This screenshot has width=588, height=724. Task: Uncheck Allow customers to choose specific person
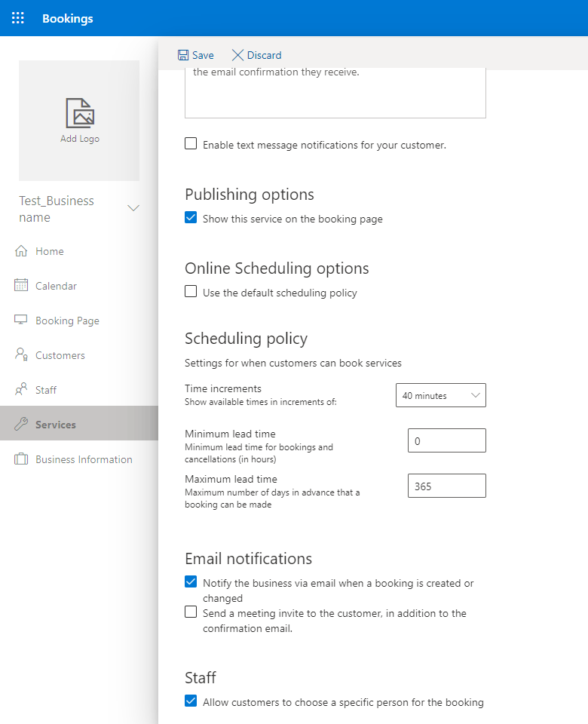point(191,701)
